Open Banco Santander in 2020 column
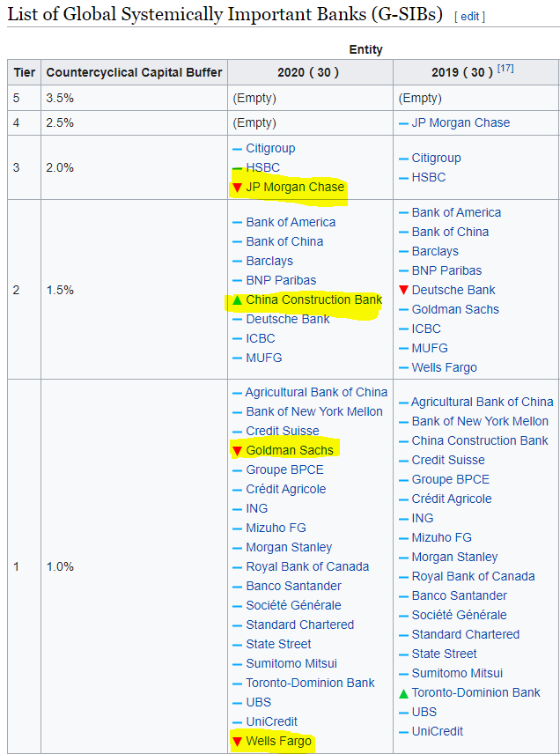The height and width of the screenshot is (754, 560). (294, 586)
